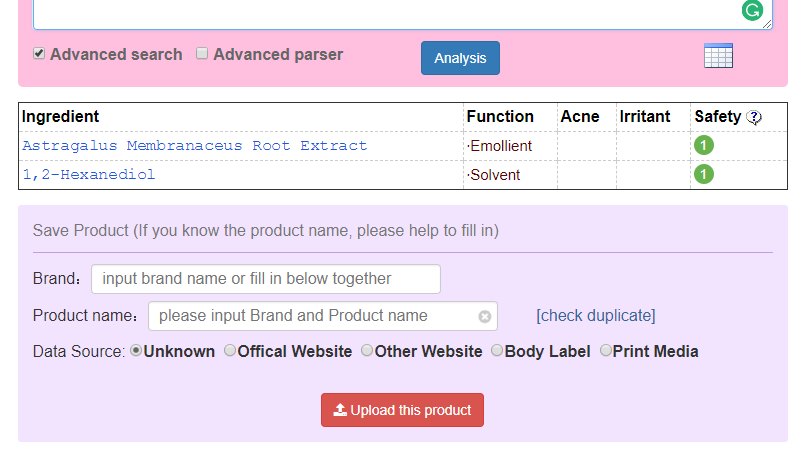Click the check duplicate link
The image size is (801, 454).
coord(595,316)
